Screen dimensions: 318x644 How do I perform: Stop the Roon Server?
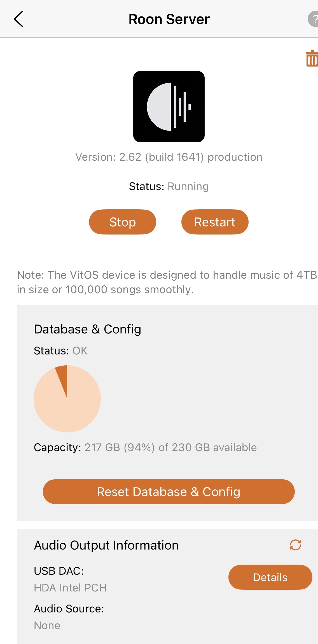pos(122,222)
